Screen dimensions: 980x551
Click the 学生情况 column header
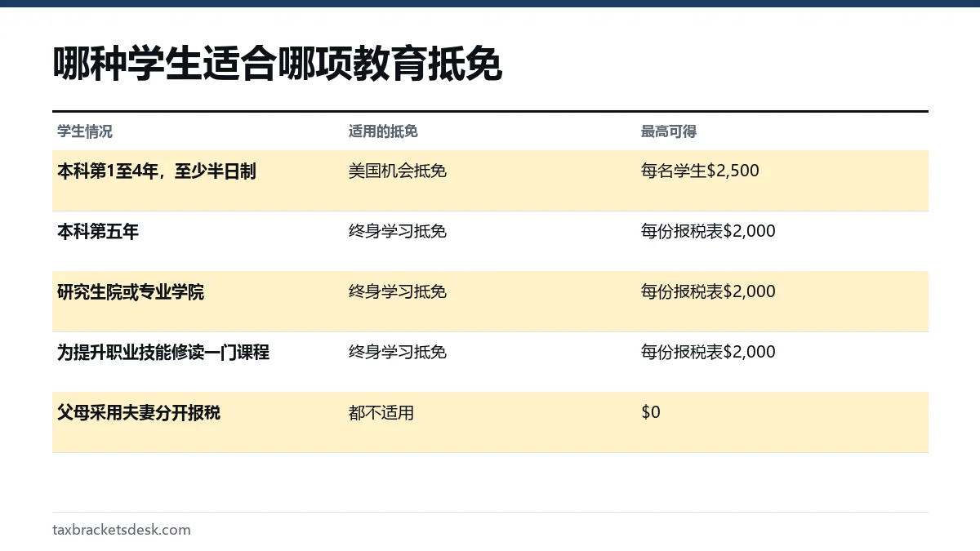click(85, 131)
